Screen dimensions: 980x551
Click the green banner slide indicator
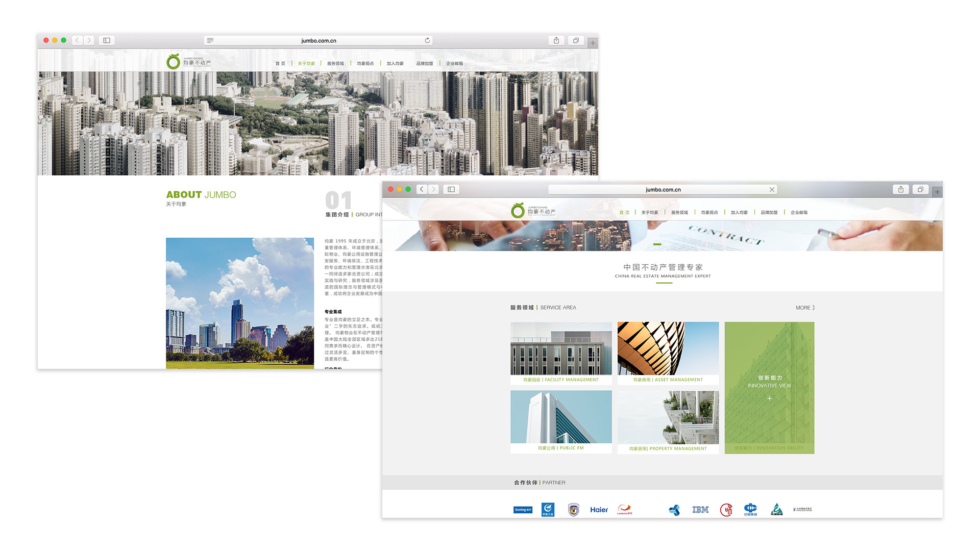[657, 244]
